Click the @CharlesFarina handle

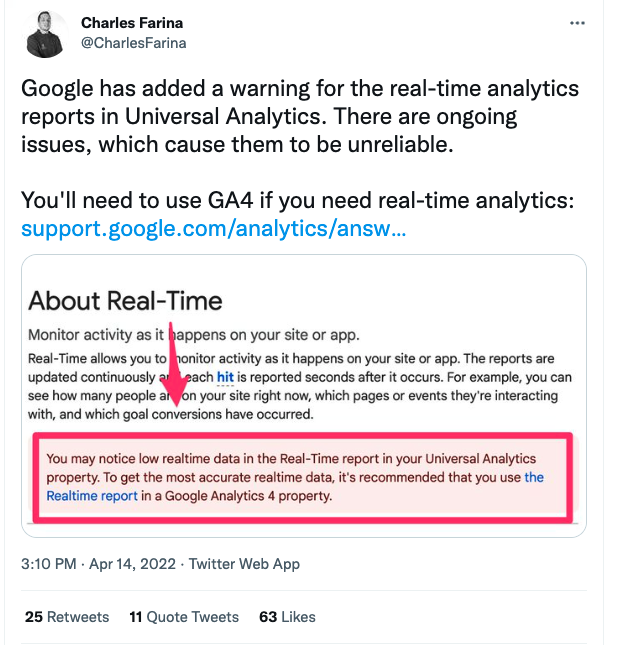pos(133,43)
